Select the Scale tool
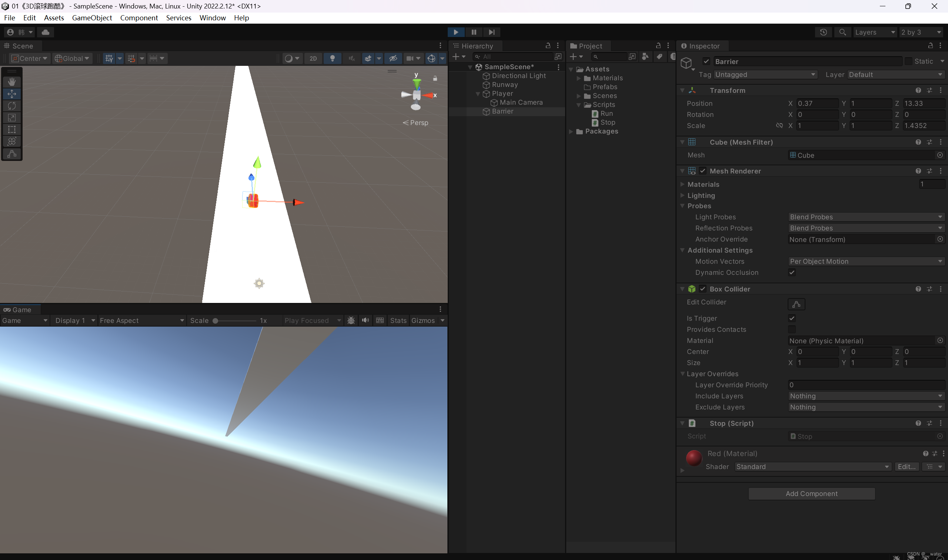This screenshot has width=948, height=560. point(12,118)
